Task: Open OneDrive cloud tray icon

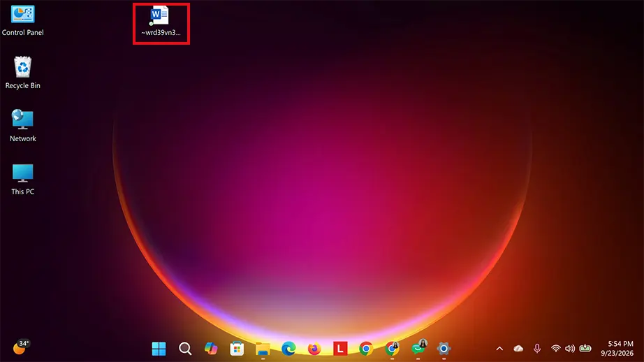Action: pos(518,349)
